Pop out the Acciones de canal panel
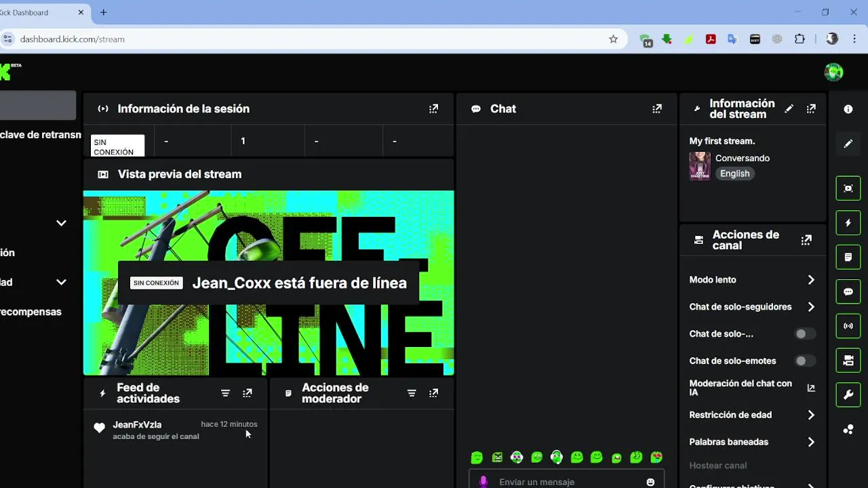Image resolution: width=868 pixels, height=488 pixels. pyautogui.click(x=806, y=240)
